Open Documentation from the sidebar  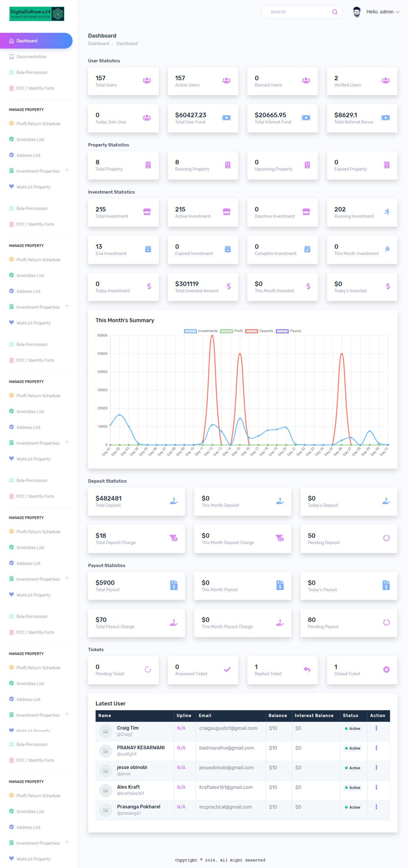coord(31,57)
